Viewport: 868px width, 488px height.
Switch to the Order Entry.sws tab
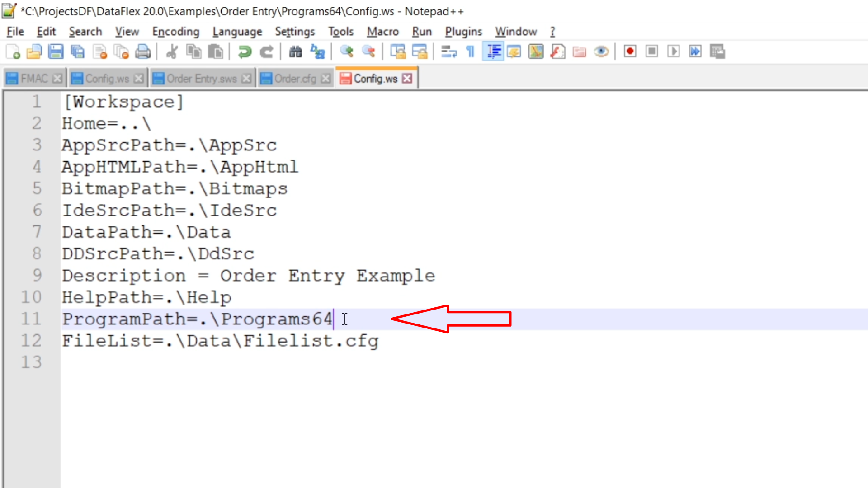pos(201,79)
